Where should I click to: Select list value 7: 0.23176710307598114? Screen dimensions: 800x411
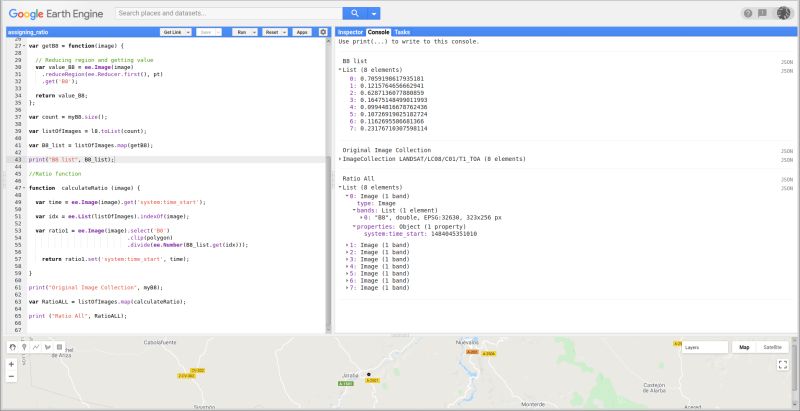point(389,129)
